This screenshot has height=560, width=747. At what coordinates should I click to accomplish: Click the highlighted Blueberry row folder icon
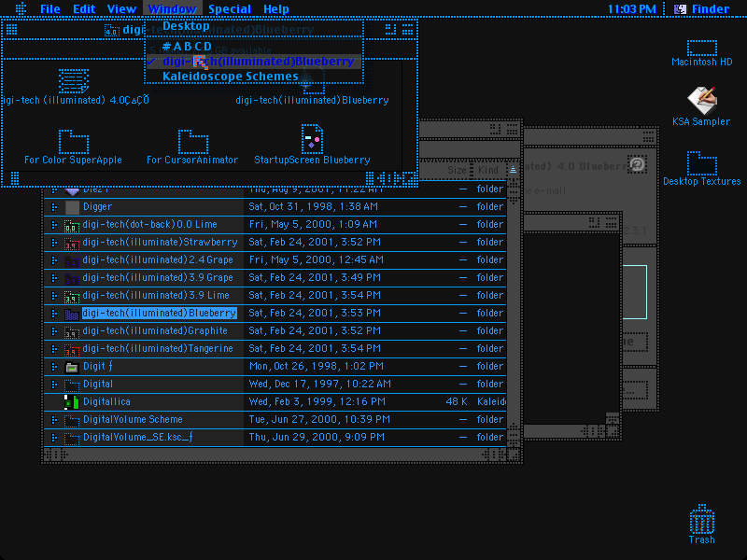pyautogui.click(x=72, y=314)
